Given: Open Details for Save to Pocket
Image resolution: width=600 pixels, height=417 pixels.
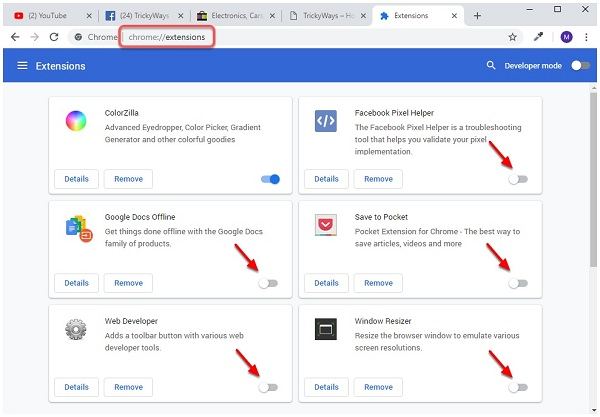Looking at the screenshot, I should click(326, 283).
